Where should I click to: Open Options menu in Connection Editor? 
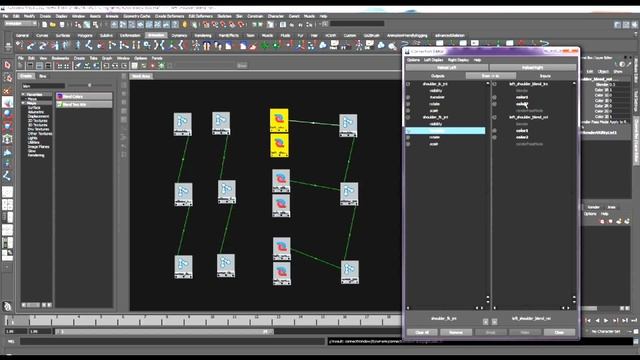[413, 60]
